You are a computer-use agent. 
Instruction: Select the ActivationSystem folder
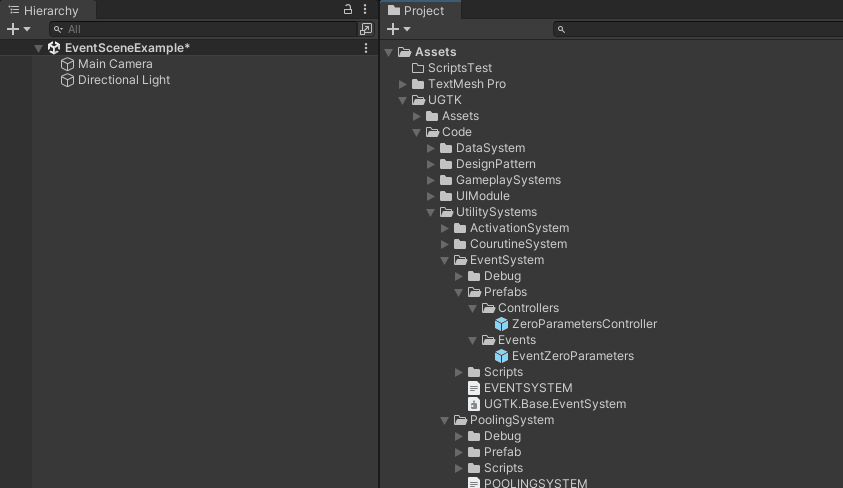click(x=519, y=228)
